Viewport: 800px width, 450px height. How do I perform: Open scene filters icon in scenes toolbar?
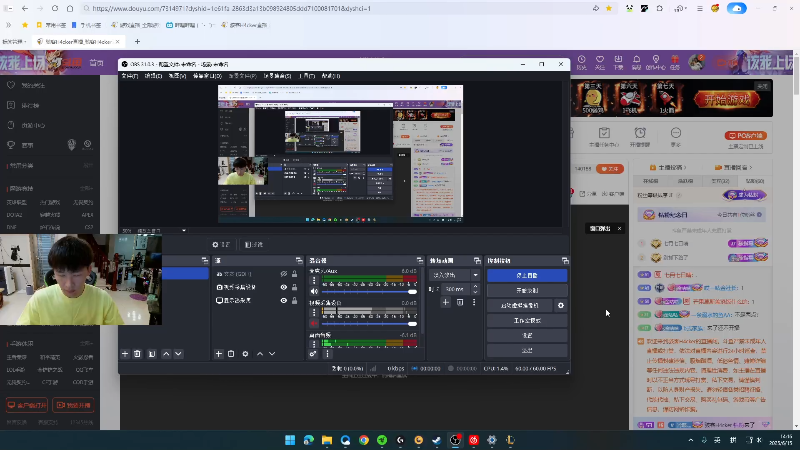(x=152, y=354)
